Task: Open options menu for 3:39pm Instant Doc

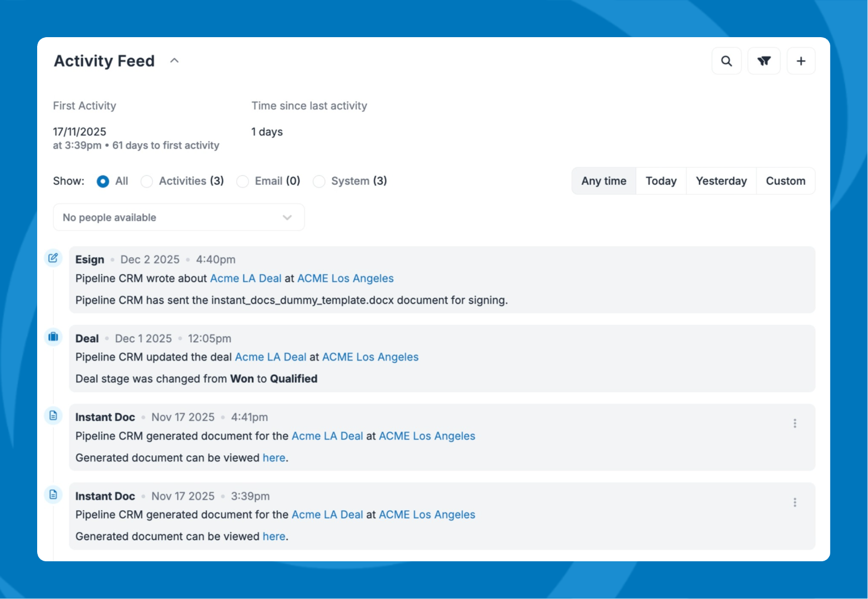Action: [794, 502]
